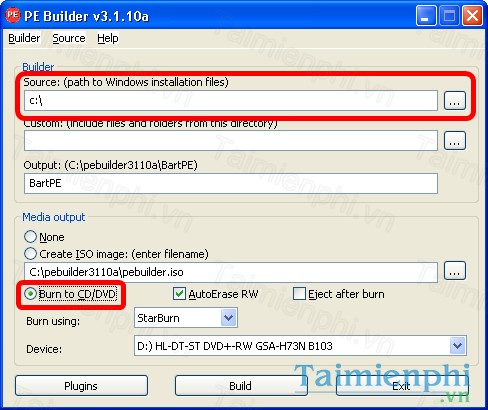Open the Source menu
Screen dimensions: 488x410
click(69, 38)
